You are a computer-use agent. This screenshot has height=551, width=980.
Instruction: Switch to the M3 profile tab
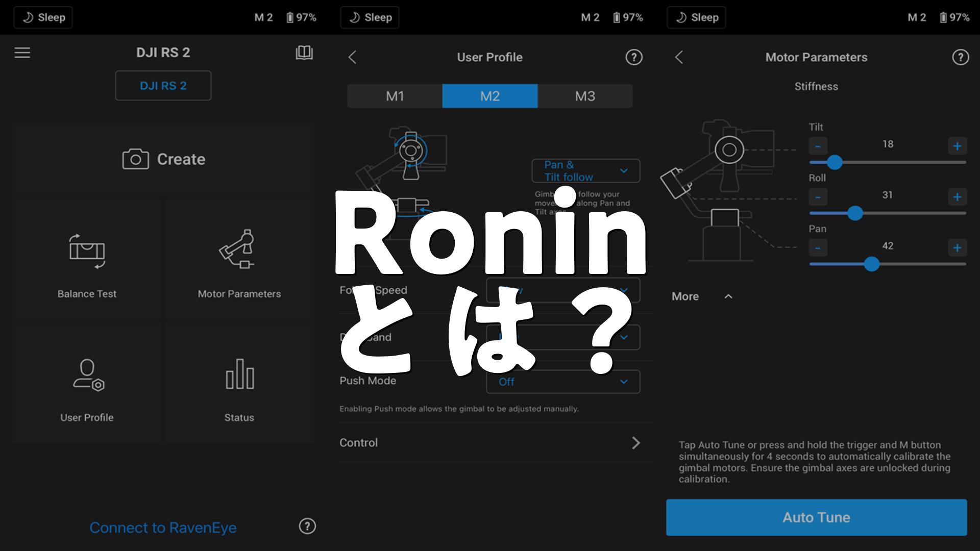[585, 96]
